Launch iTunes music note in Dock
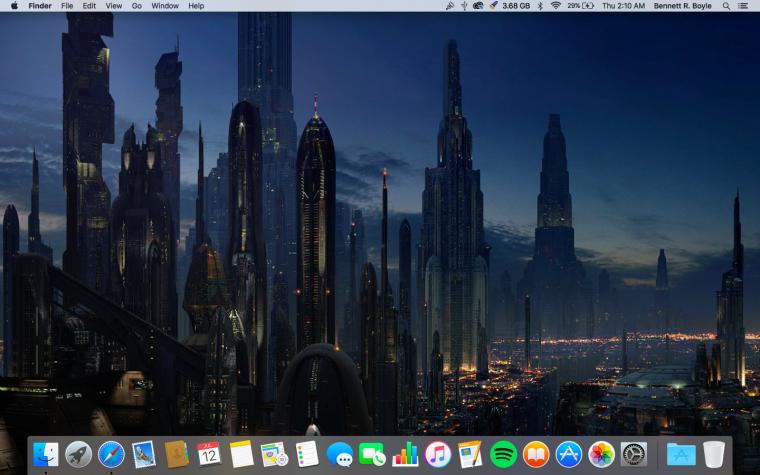The image size is (760, 475). (x=438, y=455)
